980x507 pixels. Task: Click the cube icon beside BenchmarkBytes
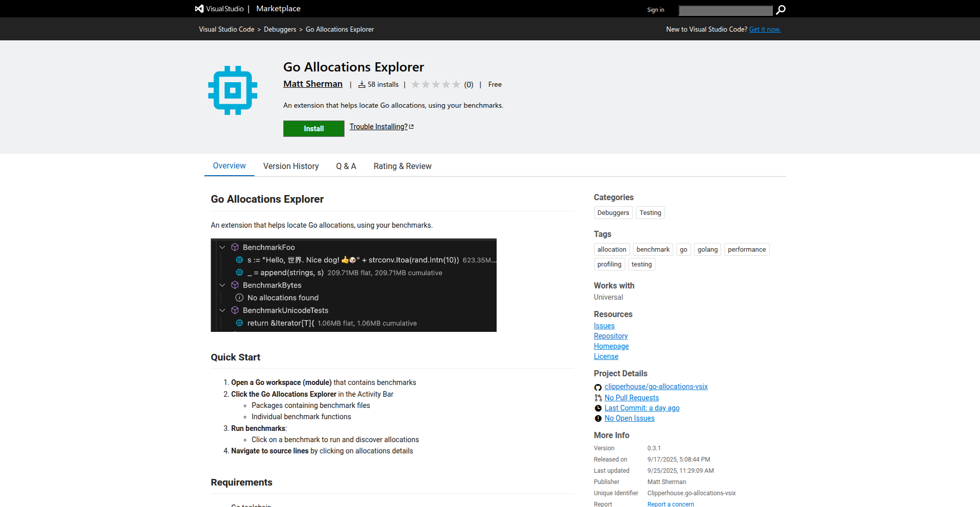pyautogui.click(x=235, y=285)
